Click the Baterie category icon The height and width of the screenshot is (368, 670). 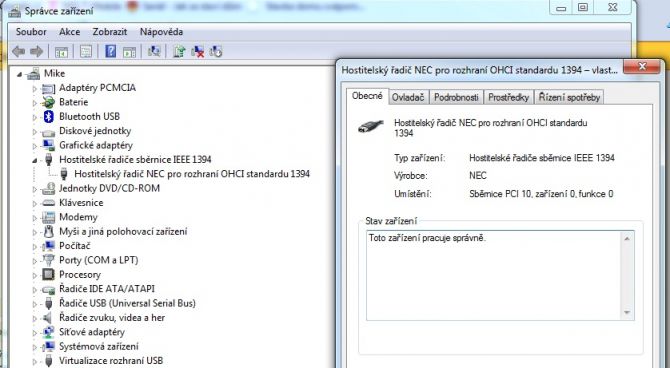[48, 102]
